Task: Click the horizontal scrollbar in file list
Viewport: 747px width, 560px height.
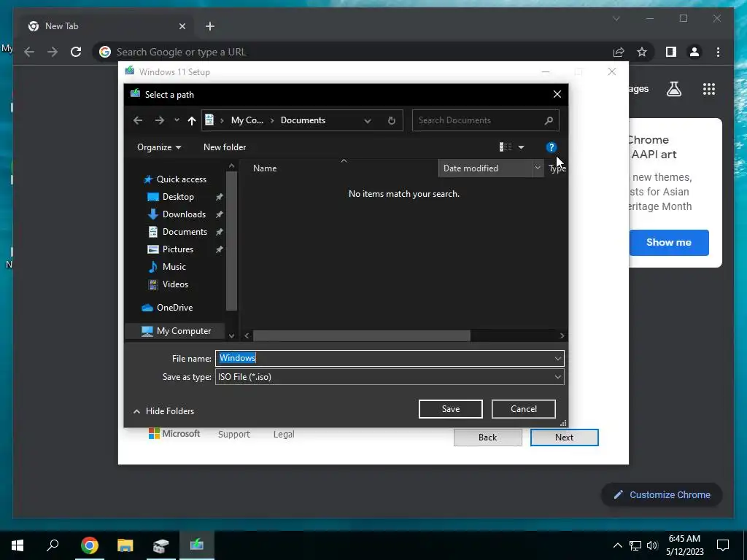Action: click(362, 335)
